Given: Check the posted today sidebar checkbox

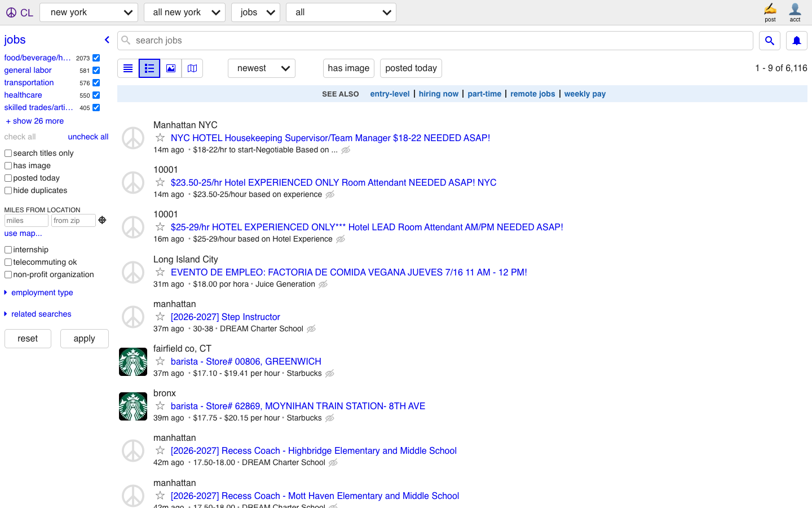Looking at the screenshot, I should coord(8,178).
